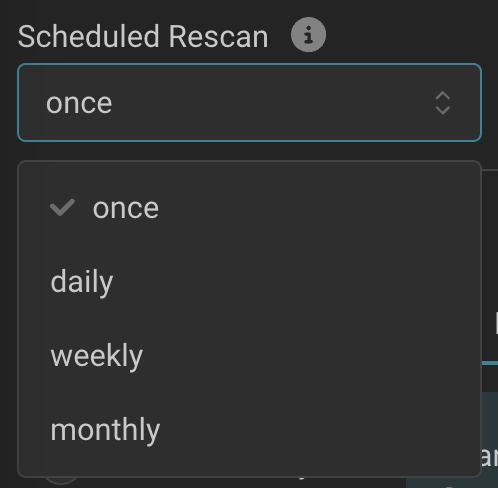The width and height of the screenshot is (498, 488).
Task: Toggle the select arrows on rescan field
Action: pyautogui.click(x=443, y=103)
